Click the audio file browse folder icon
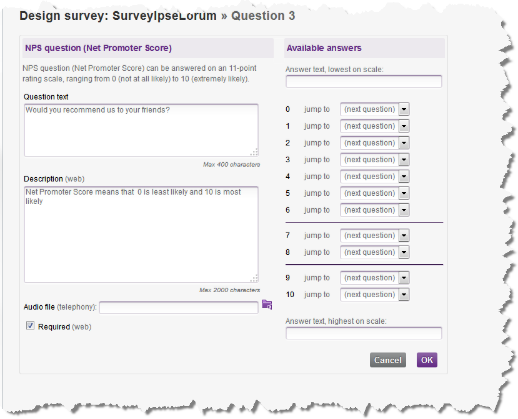518x419 pixels. point(267,305)
